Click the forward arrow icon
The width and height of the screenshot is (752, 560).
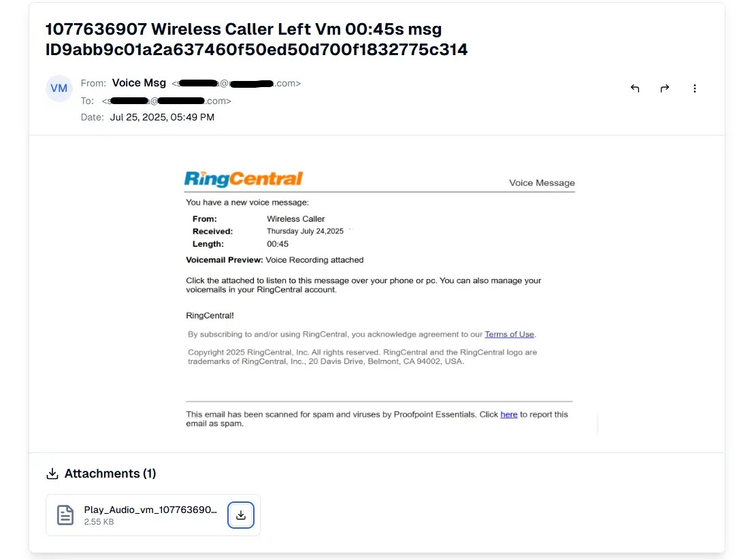pos(665,88)
